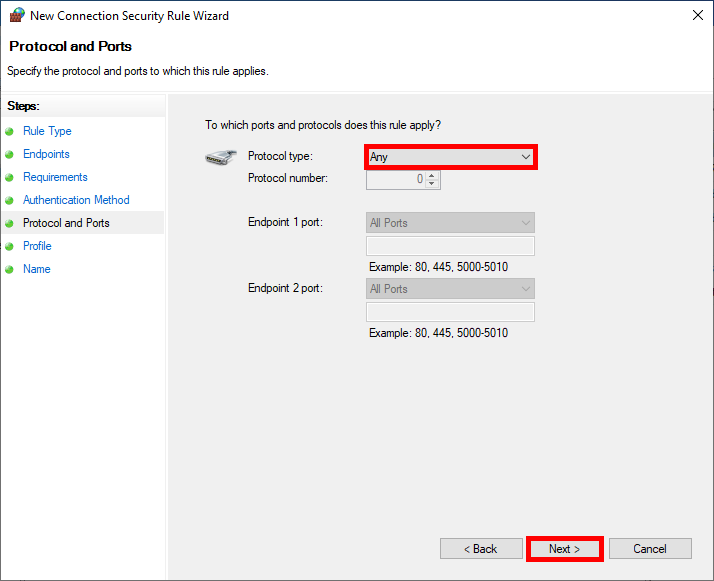Viewport: 714px width, 581px height.
Task: Cancel the connection security rule wizard
Action: [650, 549]
